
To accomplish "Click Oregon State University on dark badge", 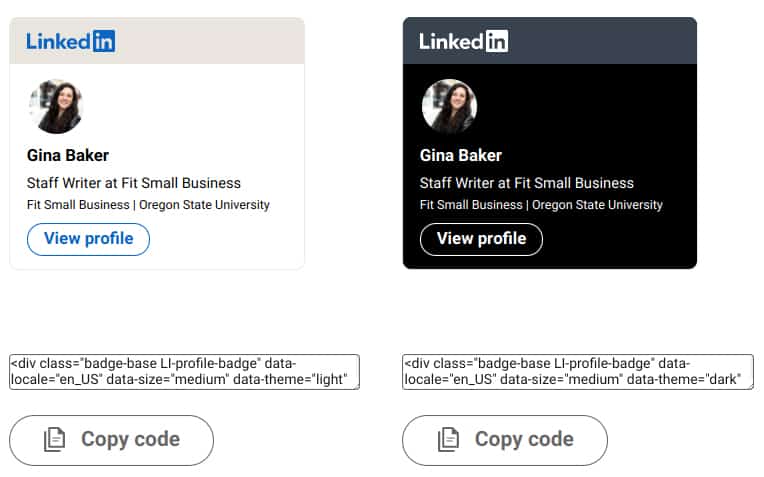I will tap(597, 205).
